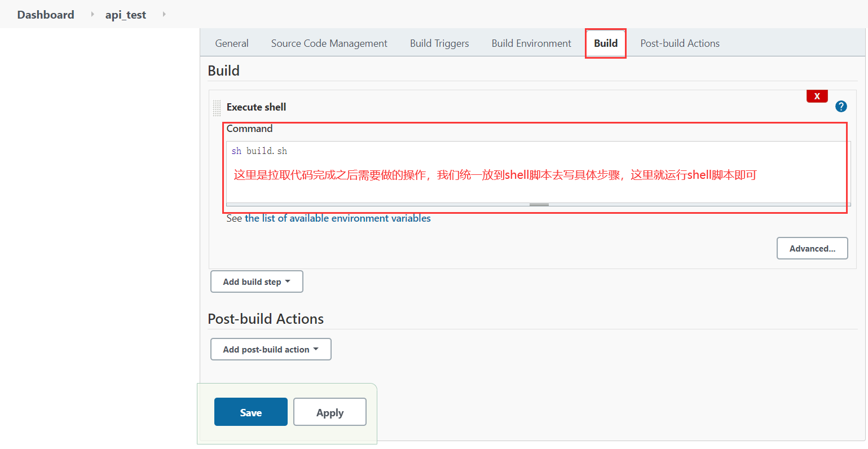Open the Post-build Actions tab
Screen dimensions: 868x449
[680, 43]
